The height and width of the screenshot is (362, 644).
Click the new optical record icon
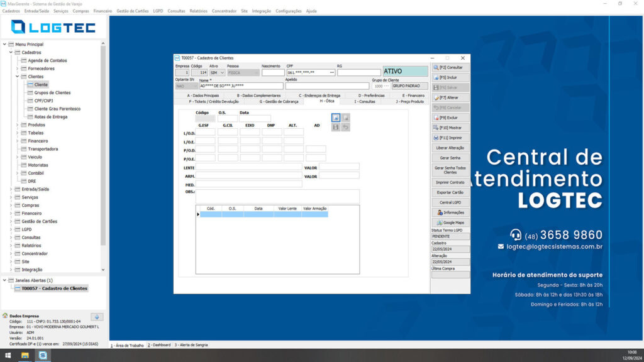(336, 118)
